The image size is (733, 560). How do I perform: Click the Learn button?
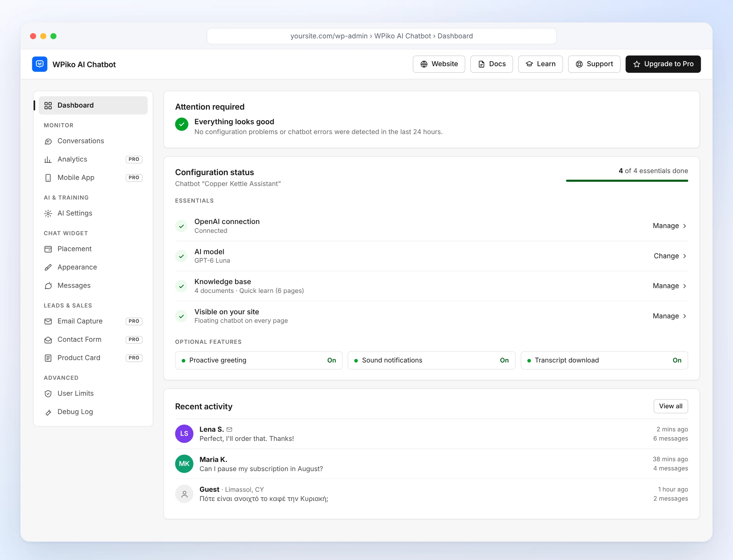click(x=540, y=64)
